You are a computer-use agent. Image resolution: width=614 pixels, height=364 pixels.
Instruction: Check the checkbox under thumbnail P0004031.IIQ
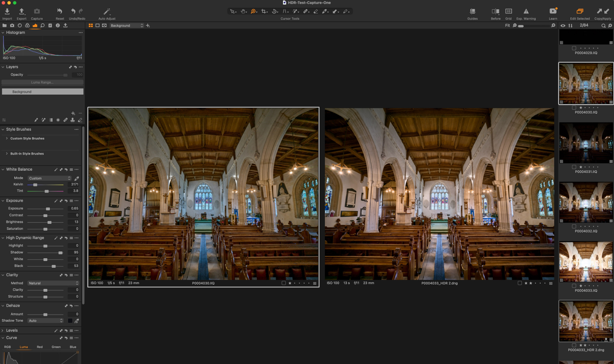click(x=574, y=167)
